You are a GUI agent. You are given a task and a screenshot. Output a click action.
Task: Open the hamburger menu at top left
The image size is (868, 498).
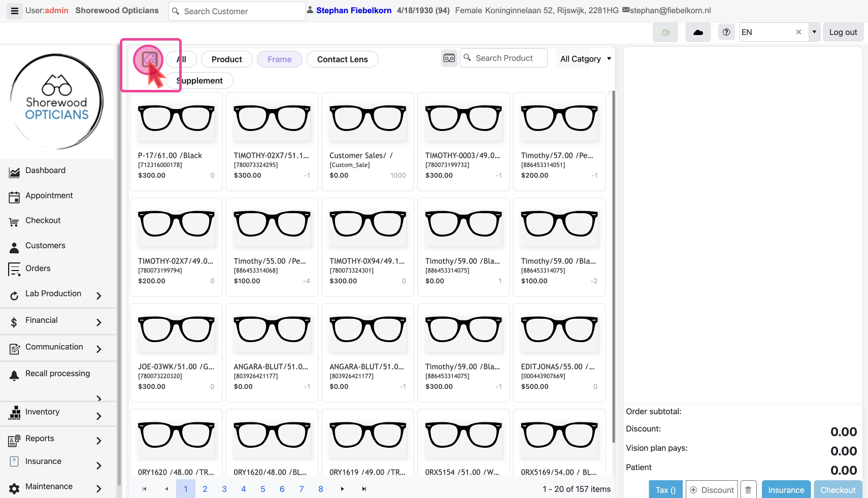pos(15,11)
